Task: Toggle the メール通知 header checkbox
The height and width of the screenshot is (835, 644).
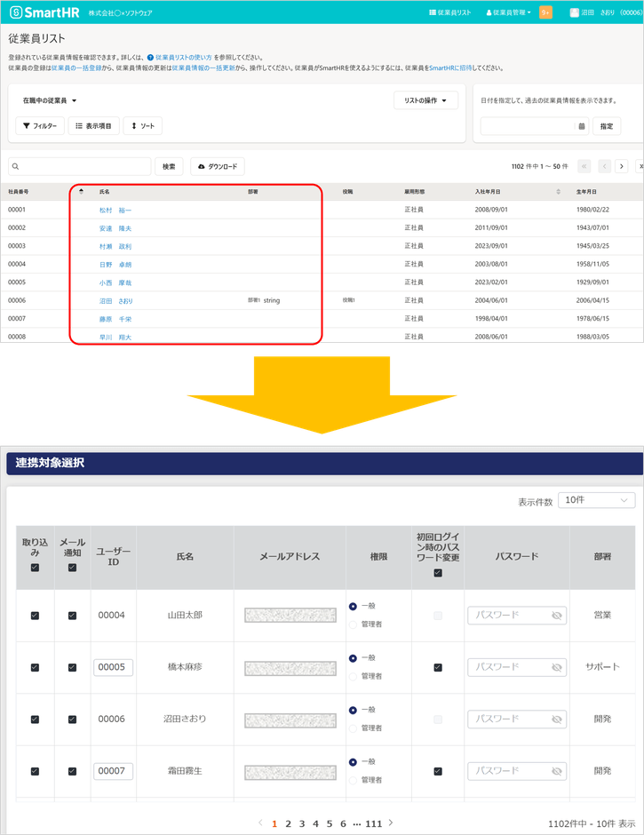Action: tap(73, 568)
